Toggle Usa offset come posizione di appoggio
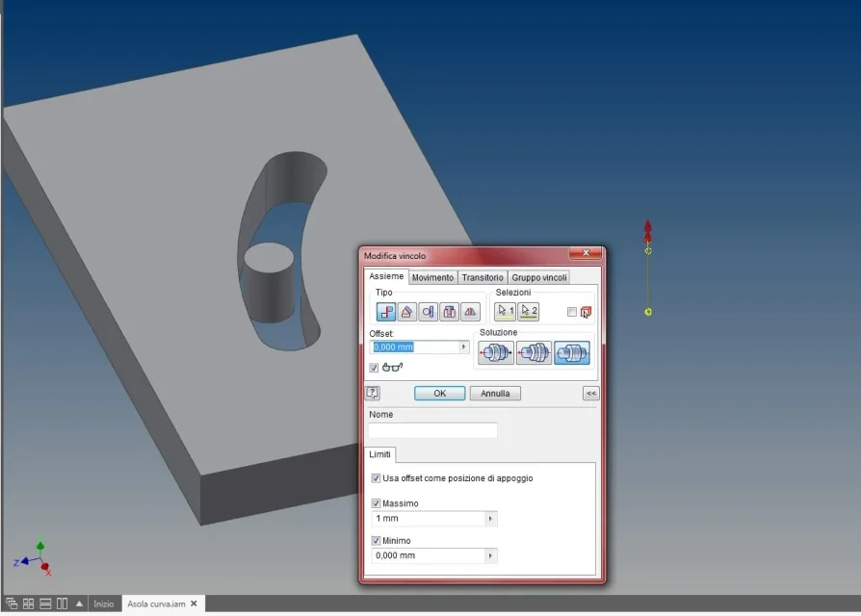This screenshot has height=616, width=861. coord(377,478)
